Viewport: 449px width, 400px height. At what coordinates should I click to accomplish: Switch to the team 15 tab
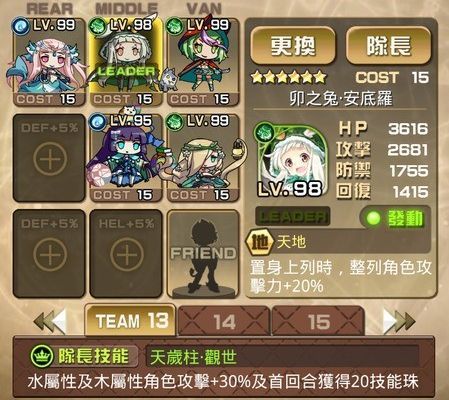click(318, 321)
